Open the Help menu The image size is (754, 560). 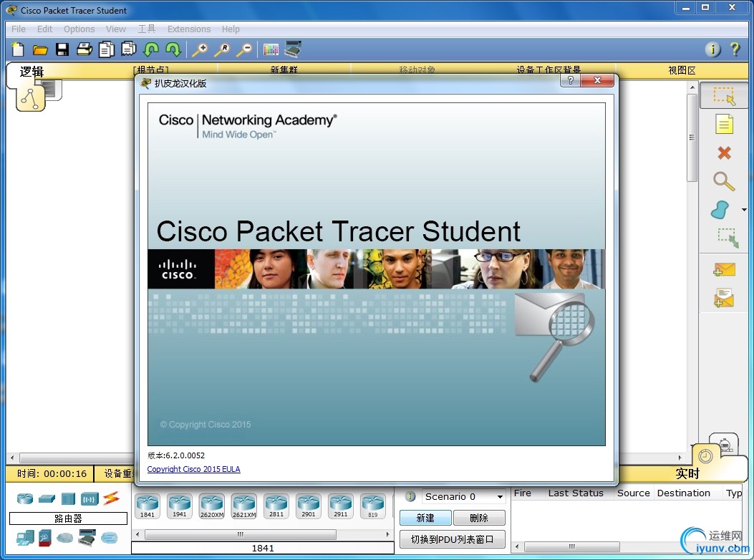(231, 29)
